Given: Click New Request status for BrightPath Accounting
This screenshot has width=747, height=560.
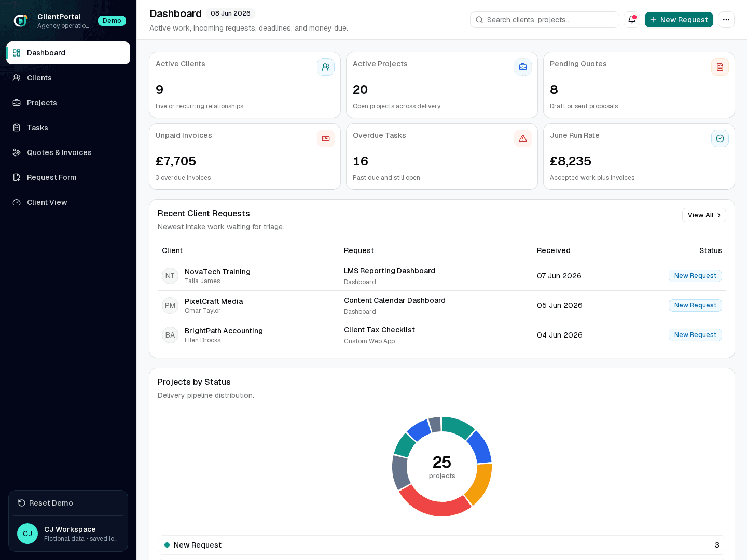Looking at the screenshot, I should tap(695, 335).
